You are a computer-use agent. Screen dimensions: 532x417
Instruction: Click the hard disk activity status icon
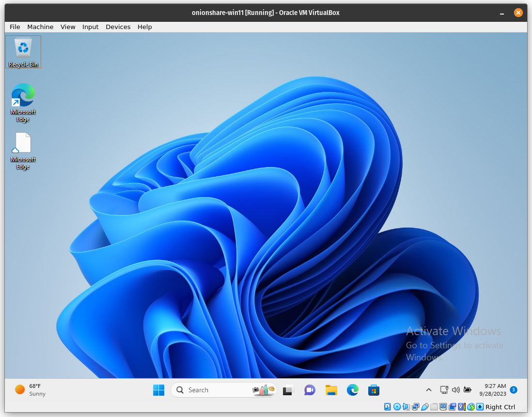click(x=388, y=407)
